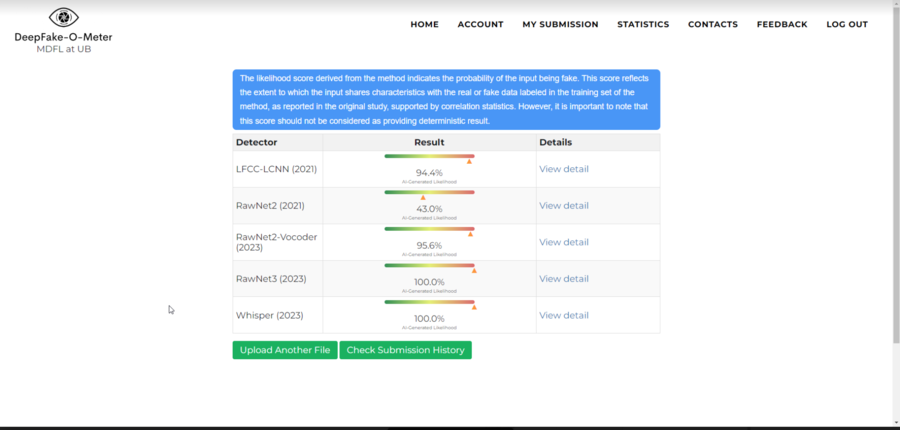900x430 pixels.
Task: Click the RawNet3 100.0% likelihood gauge
Action: (x=429, y=265)
